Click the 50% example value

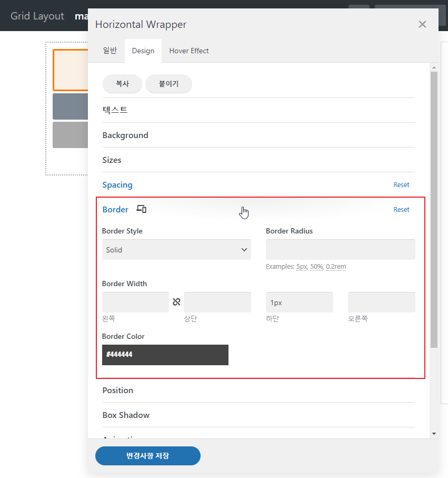tap(316, 267)
